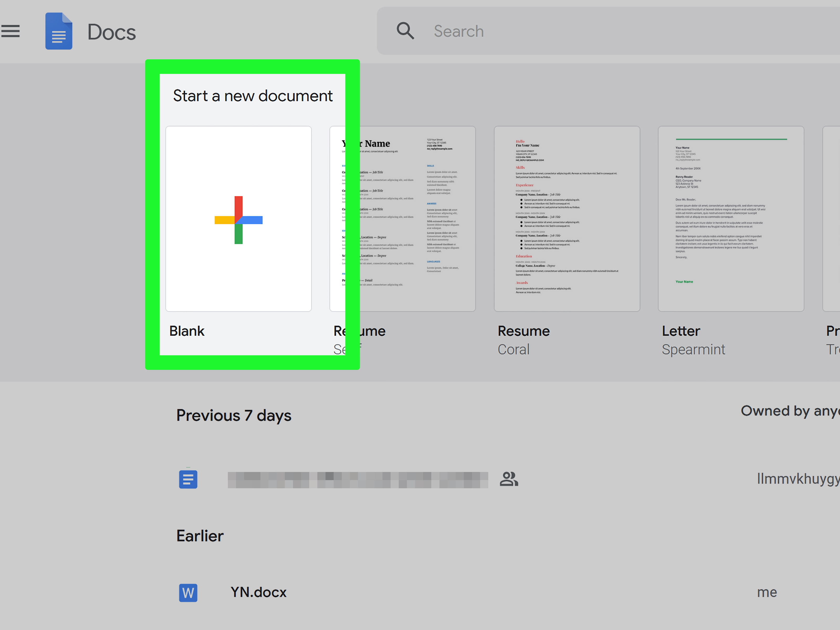The image size is (840, 630).
Task: Click the search magnifier icon
Action: click(405, 31)
